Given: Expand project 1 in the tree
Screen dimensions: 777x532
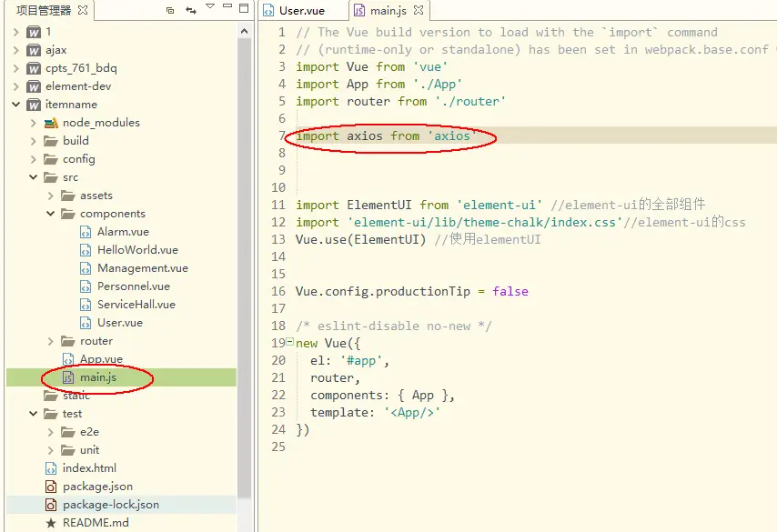Looking at the screenshot, I should 15,32.
